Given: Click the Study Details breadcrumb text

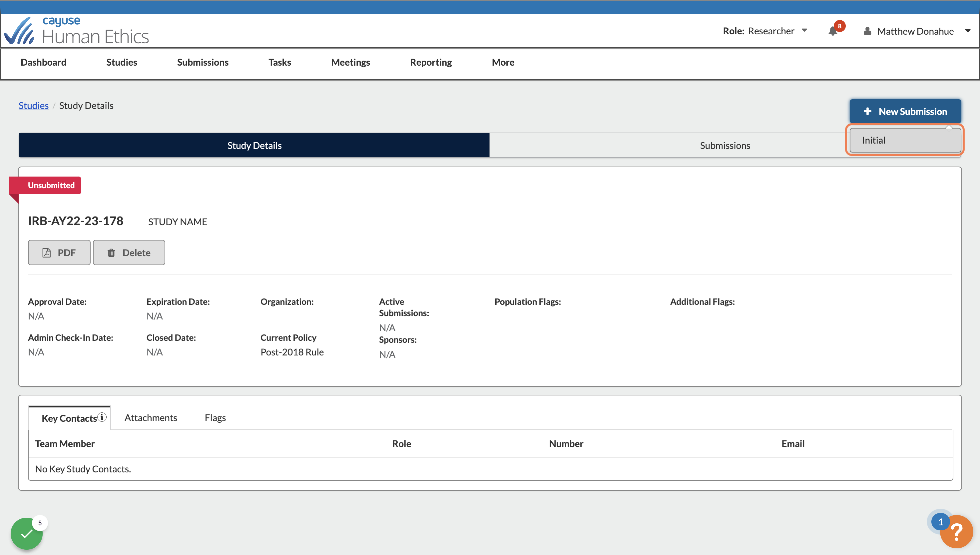Looking at the screenshot, I should click(x=86, y=106).
